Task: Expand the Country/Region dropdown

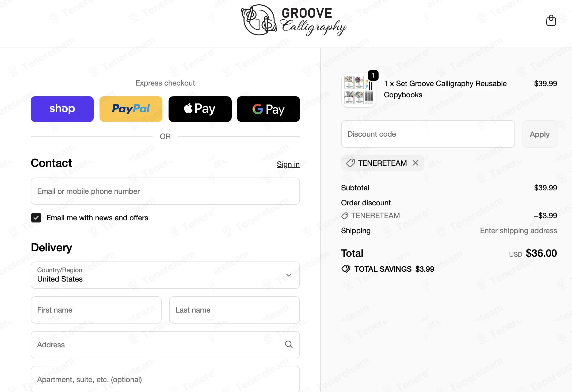Action: [165, 275]
